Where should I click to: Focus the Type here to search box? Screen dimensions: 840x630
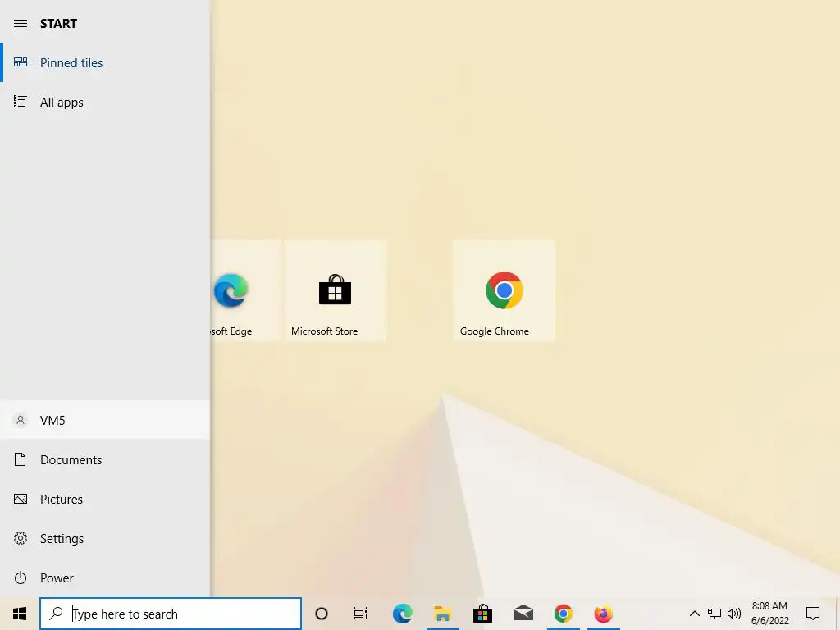[171, 614]
